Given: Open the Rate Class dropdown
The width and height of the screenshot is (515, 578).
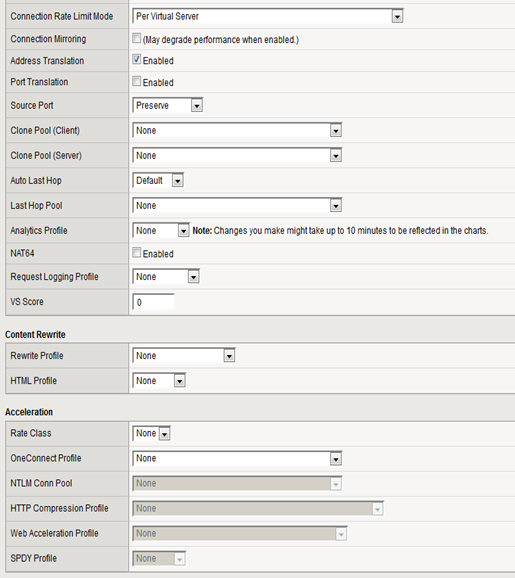Looking at the screenshot, I should click(151, 434).
